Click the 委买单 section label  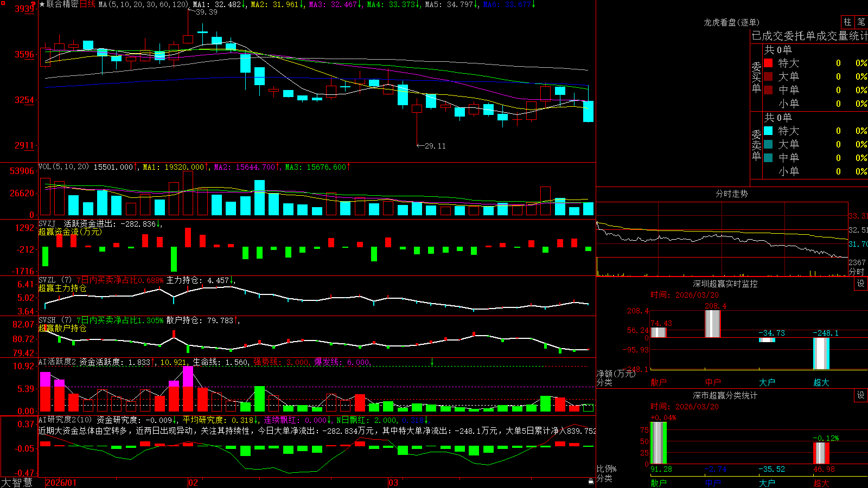pos(756,78)
